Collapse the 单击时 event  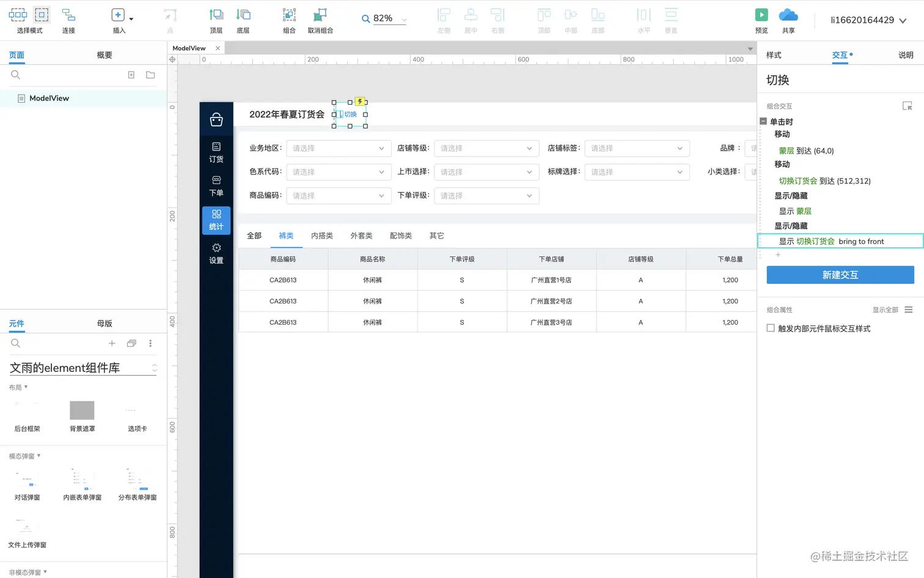pos(763,121)
